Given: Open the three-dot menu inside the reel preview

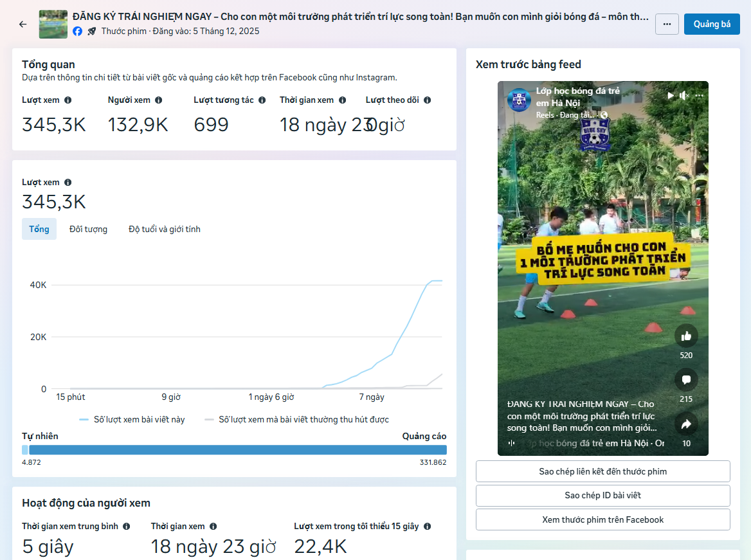Looking at the screenshot, I should click(x=700, y=95).
